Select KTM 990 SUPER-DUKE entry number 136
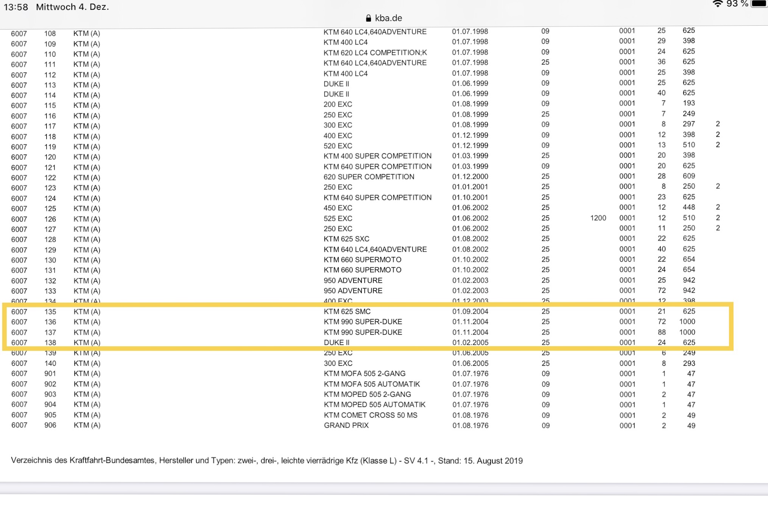This screenshot has width=768, height=532. (363, 322)
